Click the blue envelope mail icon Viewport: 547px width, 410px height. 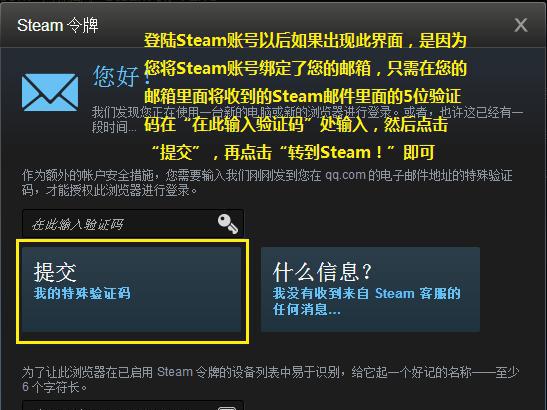pos(50,92)
